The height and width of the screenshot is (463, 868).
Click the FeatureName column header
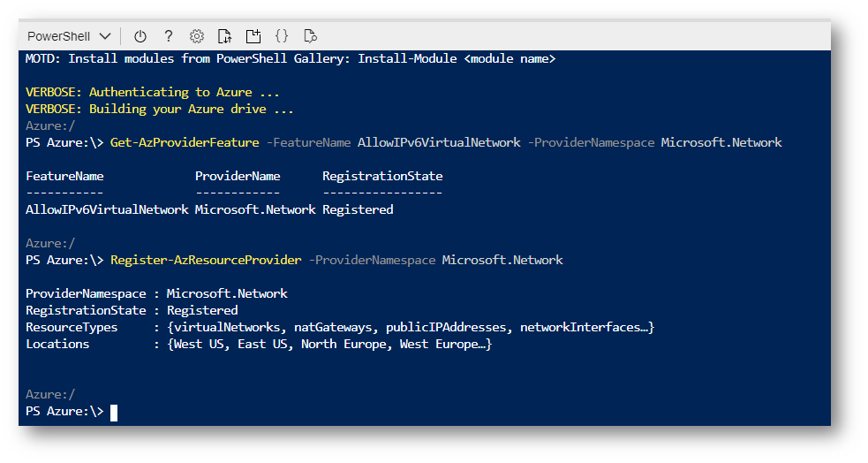click(64, 177)
